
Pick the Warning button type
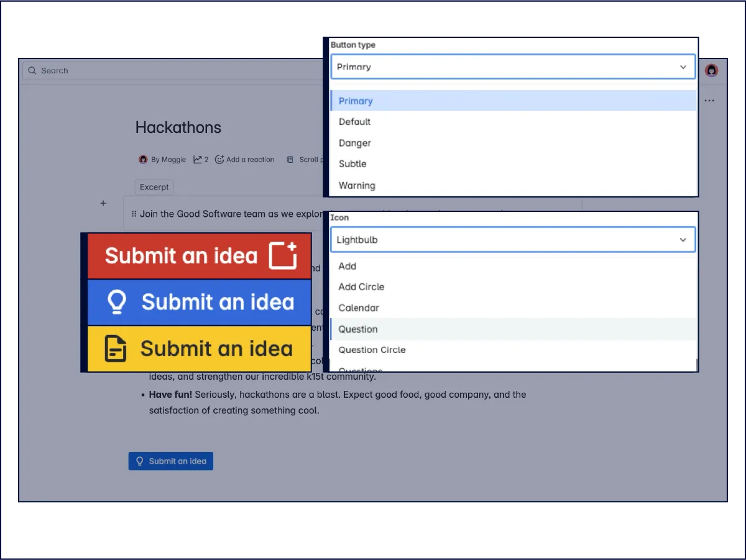[x=513, y=185]
